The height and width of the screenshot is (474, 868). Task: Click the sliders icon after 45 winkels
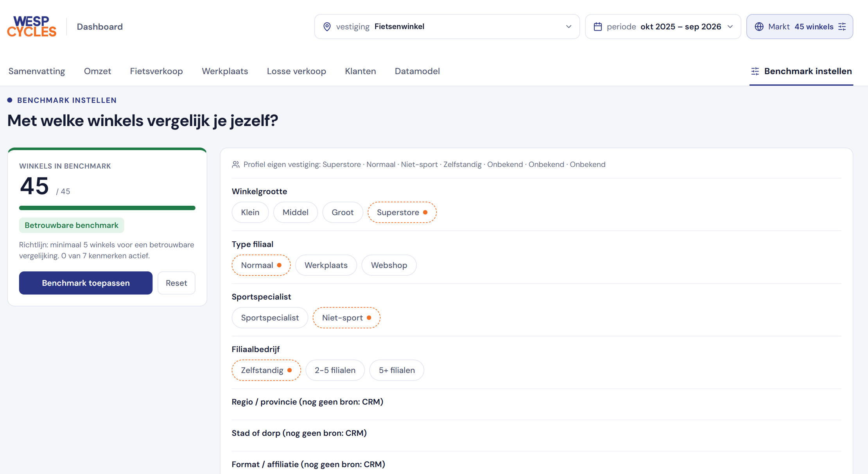[x=842, y=27]
